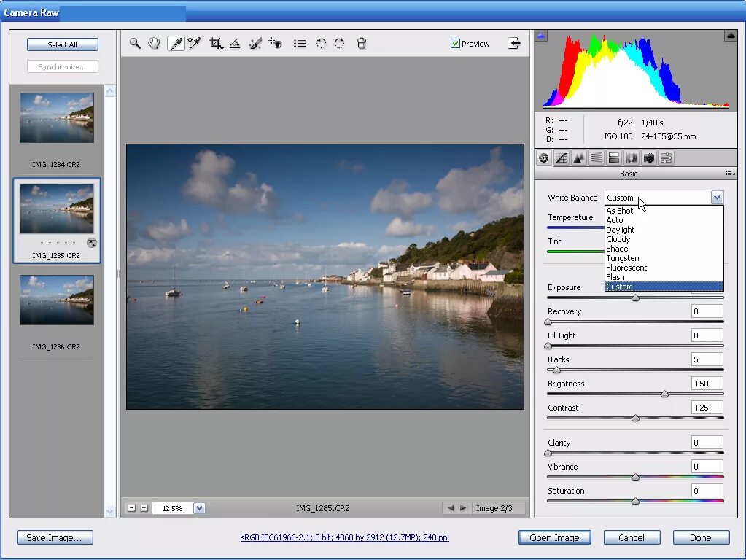Click filmstrip scroll up arrow
The width and height of the screenshot is (746, 560).
coord(110,91)
